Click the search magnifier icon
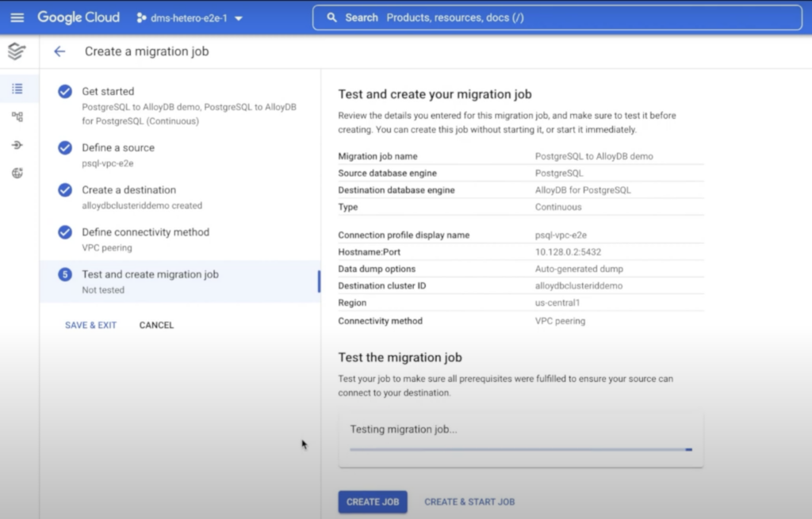Image resolution: width=812 pixels, height=519 pixels. click(x=332, y=17)
